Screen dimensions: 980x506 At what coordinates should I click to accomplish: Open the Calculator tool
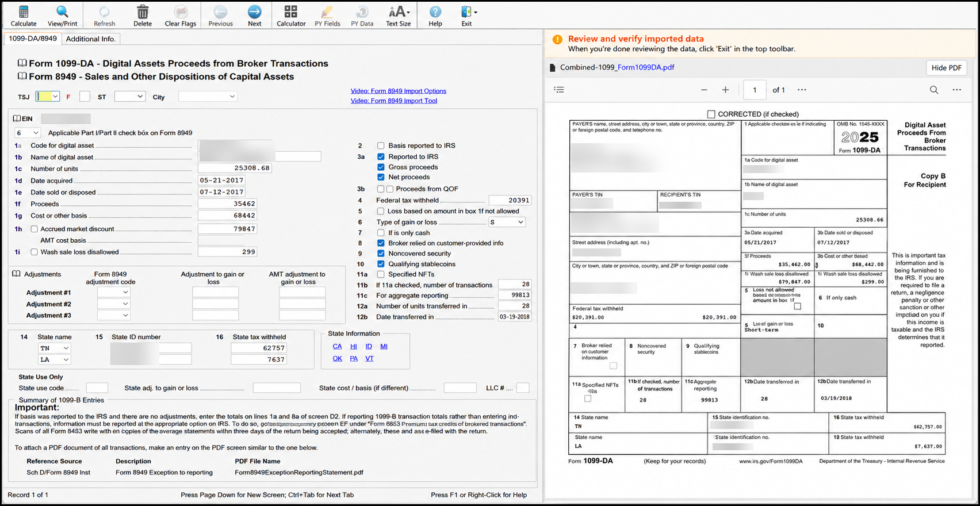click(291, 16)
